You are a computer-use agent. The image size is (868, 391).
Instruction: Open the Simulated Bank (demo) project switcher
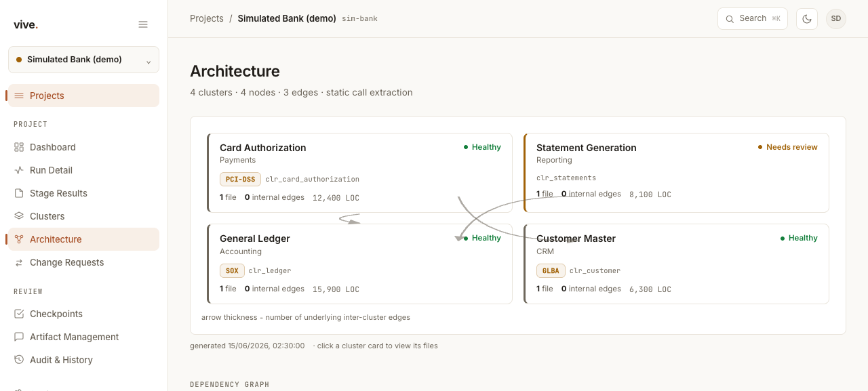[x=83, y=60]
